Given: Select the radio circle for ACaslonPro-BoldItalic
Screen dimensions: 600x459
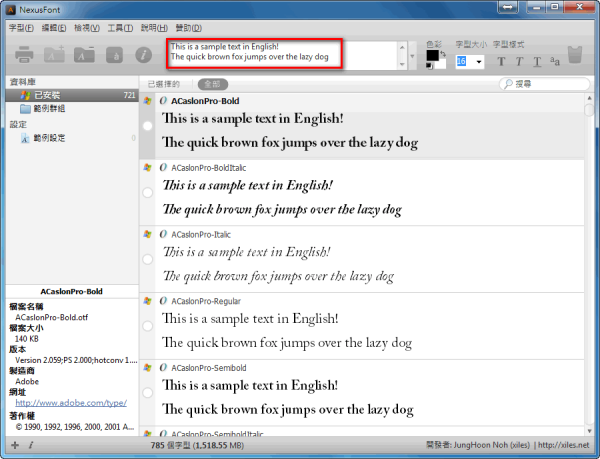Looking at the screenshot, I should pos(148,192).
